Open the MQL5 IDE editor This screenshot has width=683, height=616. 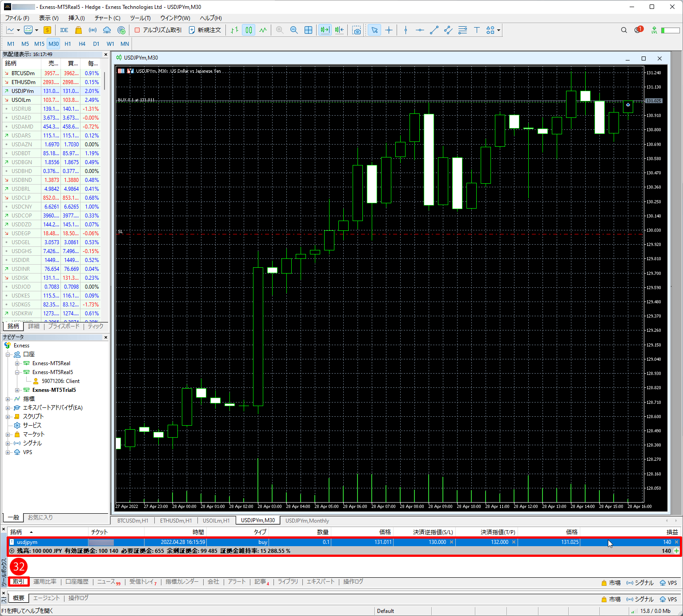click(x=64, y=30)
